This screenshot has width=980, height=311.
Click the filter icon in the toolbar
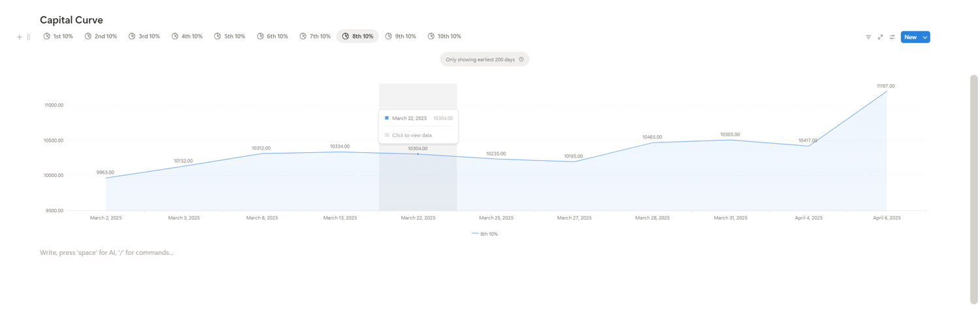pos(868,37)
